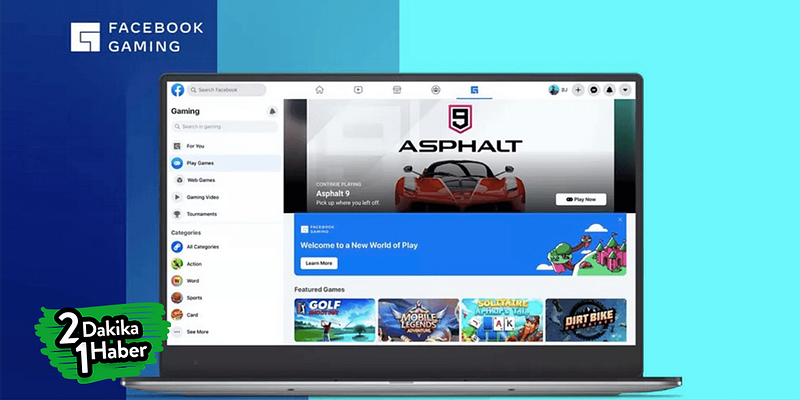Expand the account dropdown arrow
The image size is (800, 400).
[626, 90]
